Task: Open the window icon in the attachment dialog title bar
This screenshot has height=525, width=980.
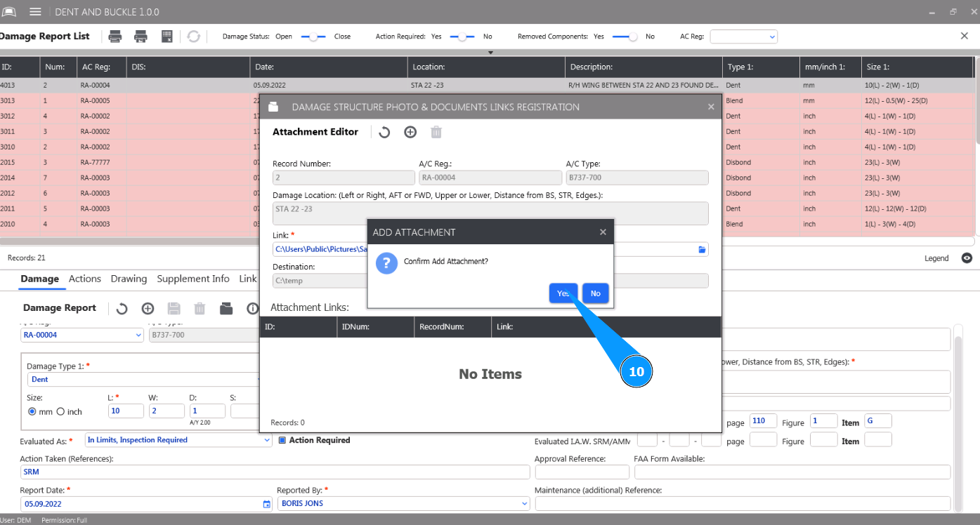Action: pyautogui.click(x=274, y=107)
